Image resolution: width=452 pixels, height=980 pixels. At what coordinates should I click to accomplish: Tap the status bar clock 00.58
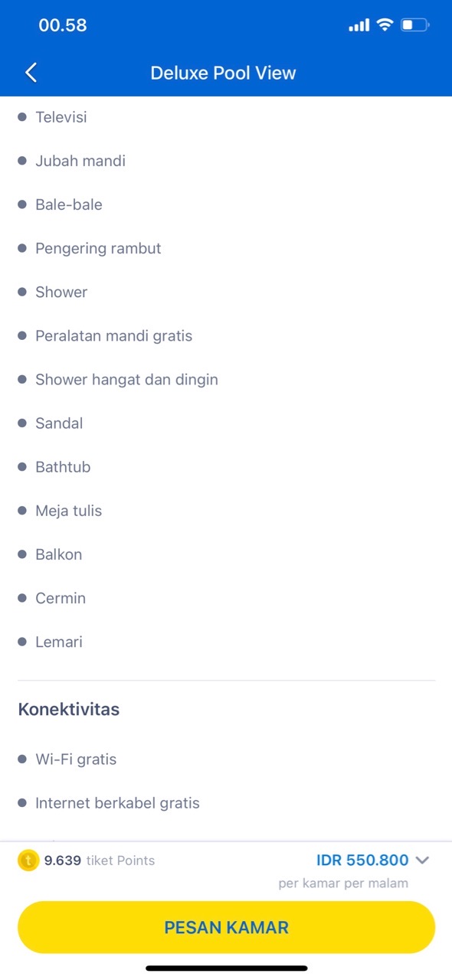[63, 25]
